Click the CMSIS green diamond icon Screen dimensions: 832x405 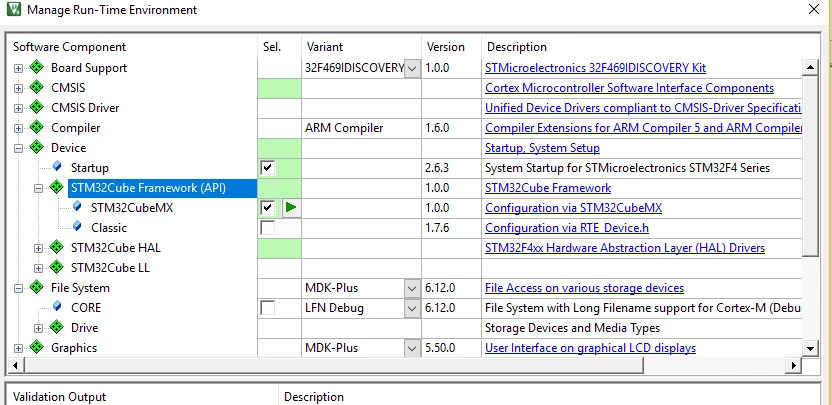coord(36,88)
